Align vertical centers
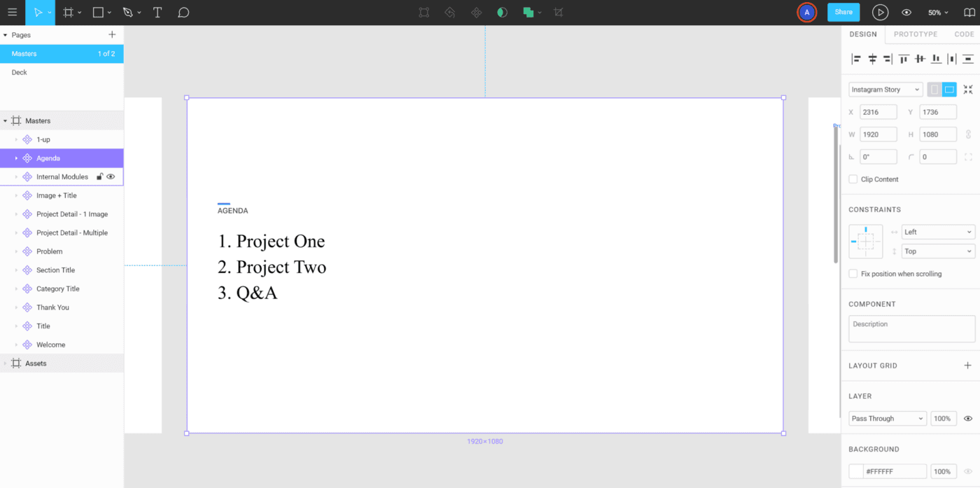The width and height of the screenshot is (980, 488). coord(920,60)
